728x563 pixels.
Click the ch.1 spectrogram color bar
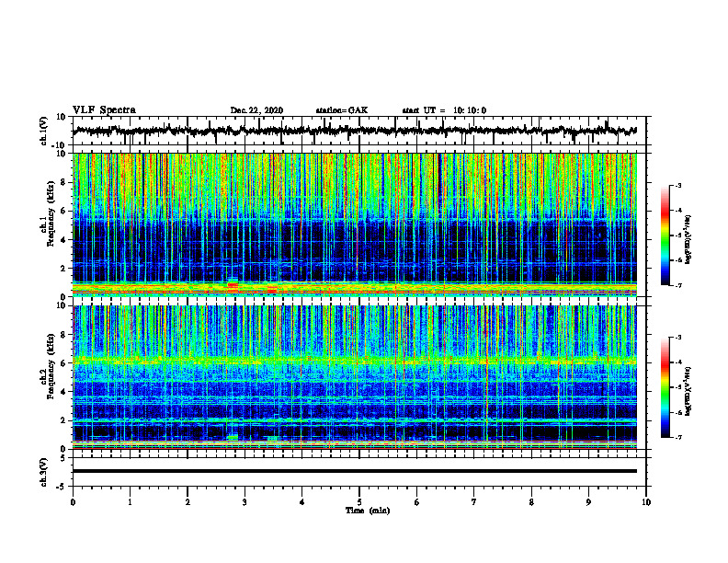[x=665, y=236]
